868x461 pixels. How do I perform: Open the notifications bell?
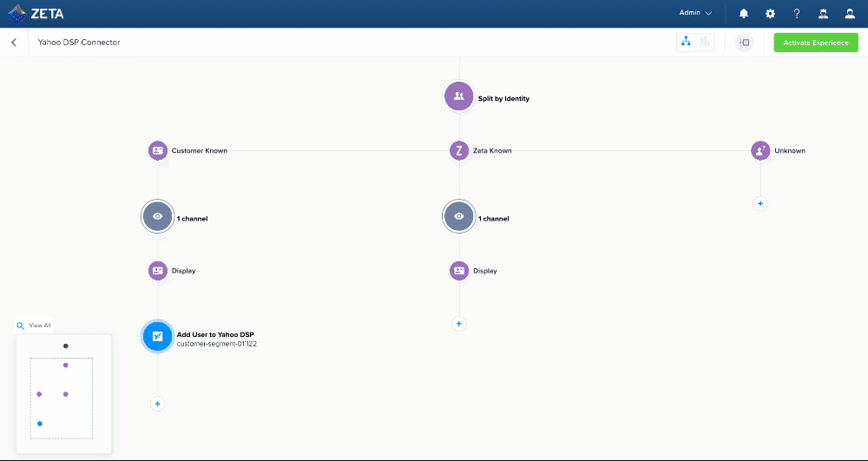click(744, 14)
